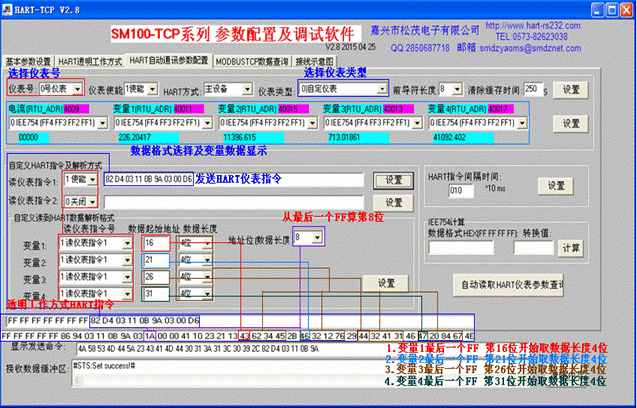Screen dimensions: 637x408
Task: Click the HART-TCP app icon in title bar
Action: pyautogui.click(x=7, y=10)
